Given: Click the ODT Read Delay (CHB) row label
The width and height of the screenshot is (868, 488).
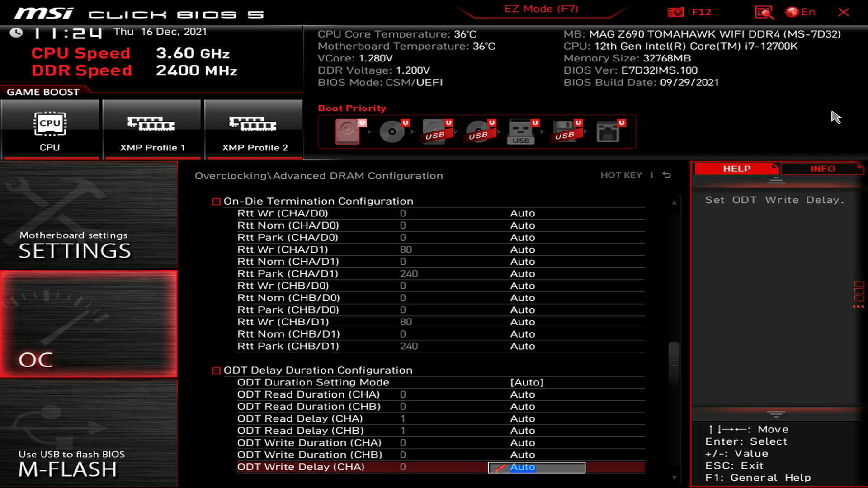Looking at the screenshot, I should 301,431.
